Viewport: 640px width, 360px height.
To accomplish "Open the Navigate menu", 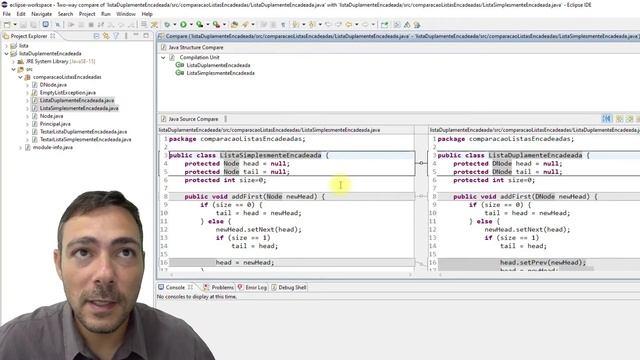I will 42,14.
